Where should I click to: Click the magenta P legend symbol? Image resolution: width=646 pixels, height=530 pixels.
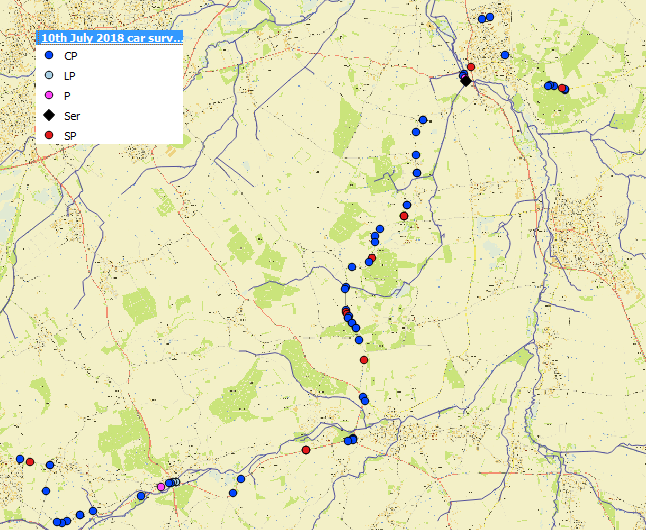[49, 95]
